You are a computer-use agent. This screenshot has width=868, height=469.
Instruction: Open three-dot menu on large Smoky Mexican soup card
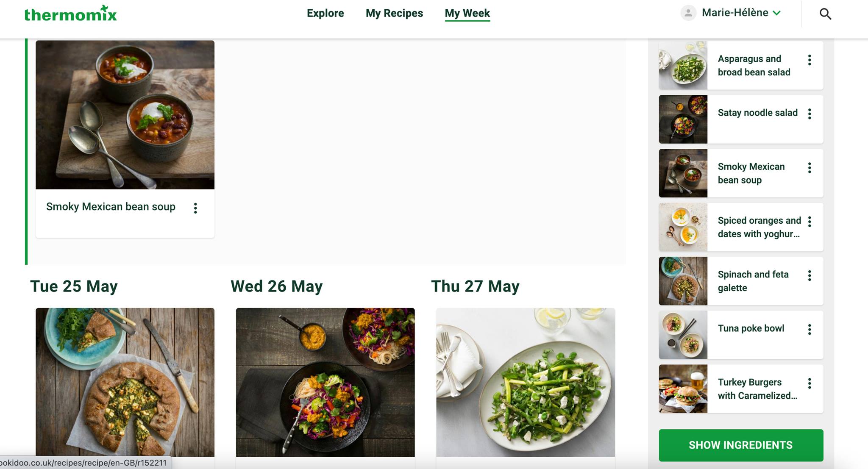click(x=195, y=208)
